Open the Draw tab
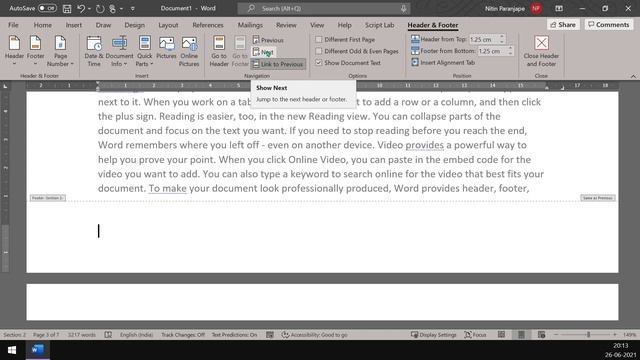The image size is (640, 360). click(x=103, y=25)
